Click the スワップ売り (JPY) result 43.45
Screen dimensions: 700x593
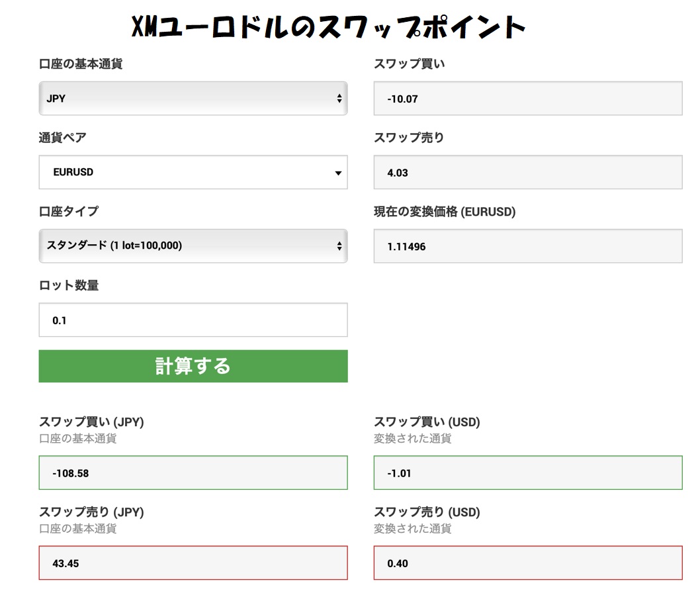(x=193, y=563)
